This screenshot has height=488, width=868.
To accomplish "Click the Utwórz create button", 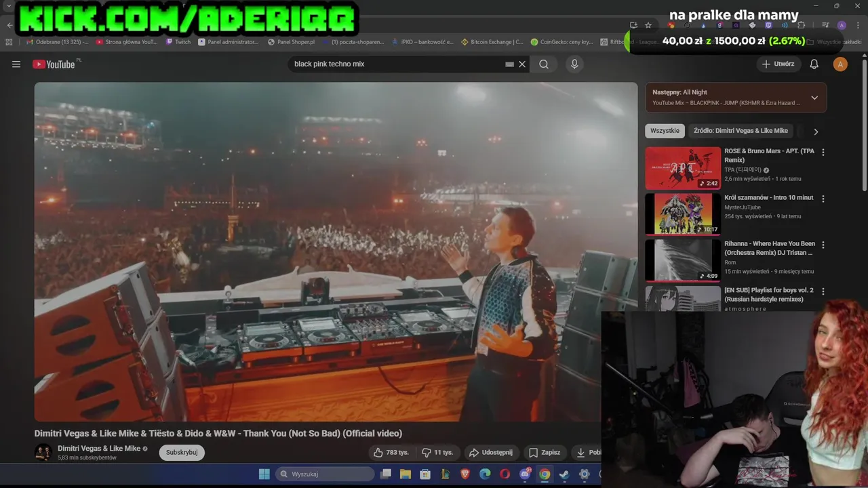I will [x=778, y=64].
